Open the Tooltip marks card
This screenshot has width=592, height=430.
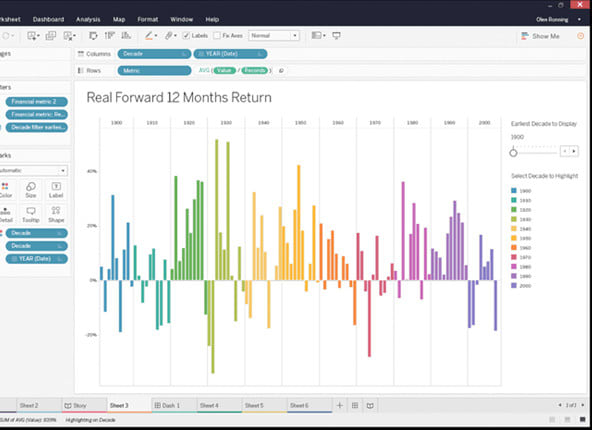[x=31, y=214]
